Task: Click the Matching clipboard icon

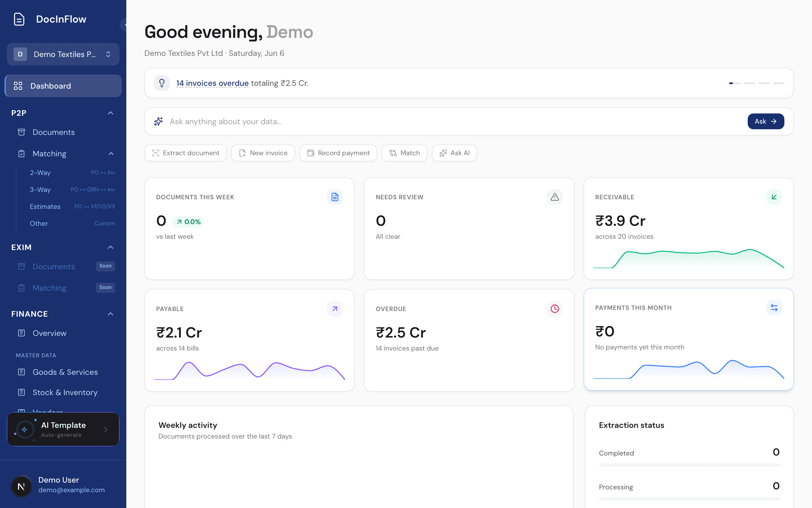Action: [21, 154]
